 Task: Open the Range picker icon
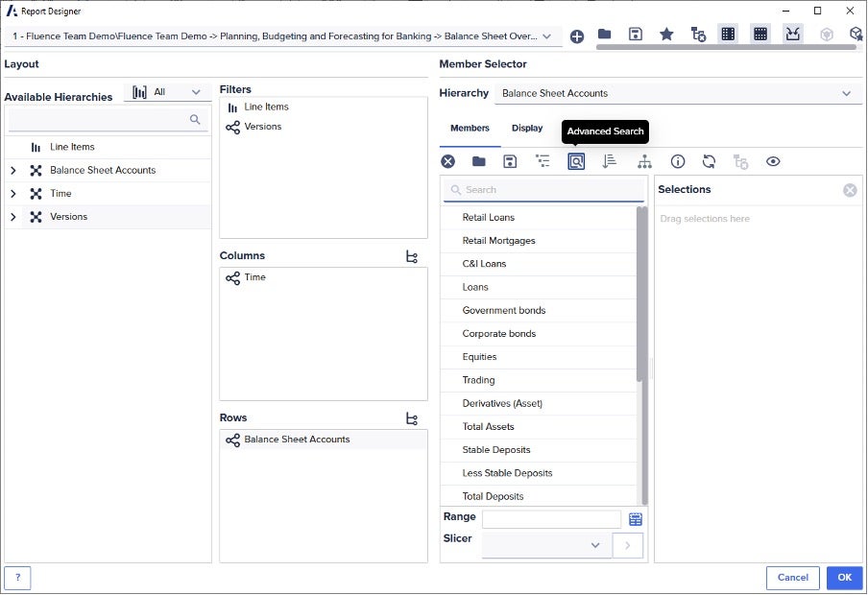point(636,519)
